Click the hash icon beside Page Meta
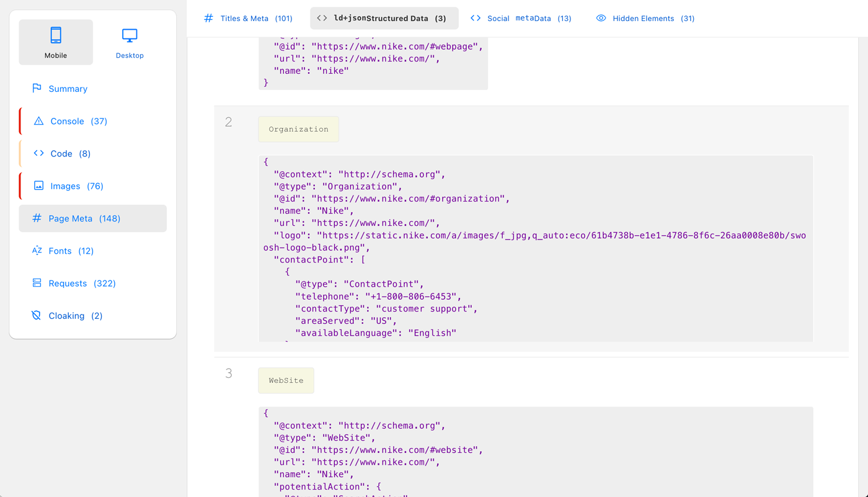868x497 pixels. click(x=37, y=218)
